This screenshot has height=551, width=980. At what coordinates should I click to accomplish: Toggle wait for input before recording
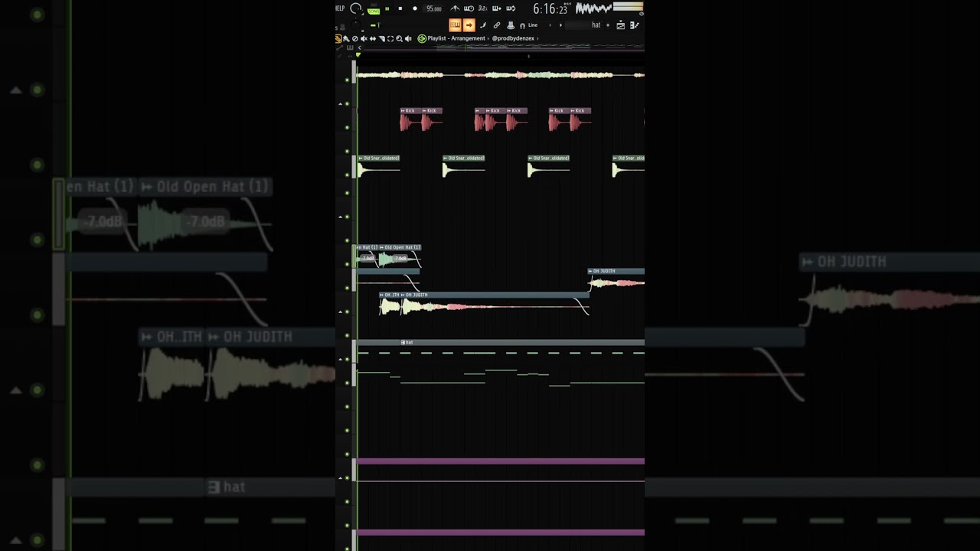(469, 8)
